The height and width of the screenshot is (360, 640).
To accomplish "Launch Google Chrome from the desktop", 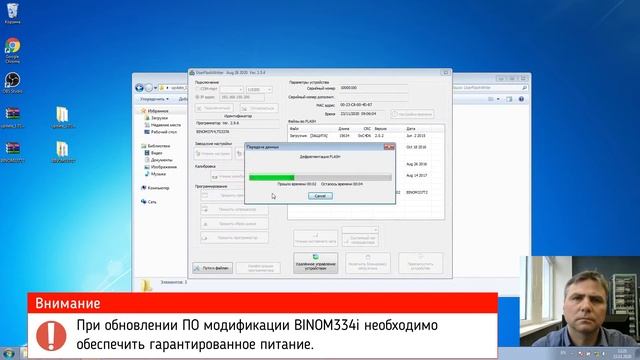I will coord(13,50).
